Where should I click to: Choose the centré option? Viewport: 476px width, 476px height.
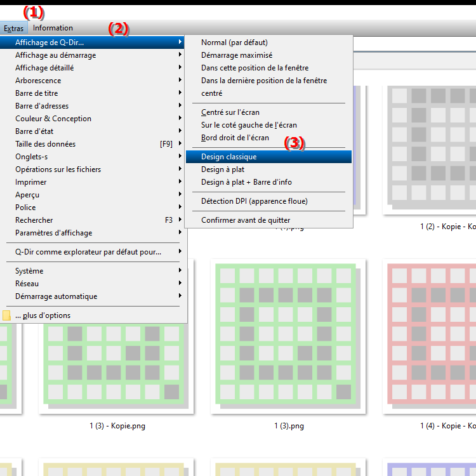[268, 93]
